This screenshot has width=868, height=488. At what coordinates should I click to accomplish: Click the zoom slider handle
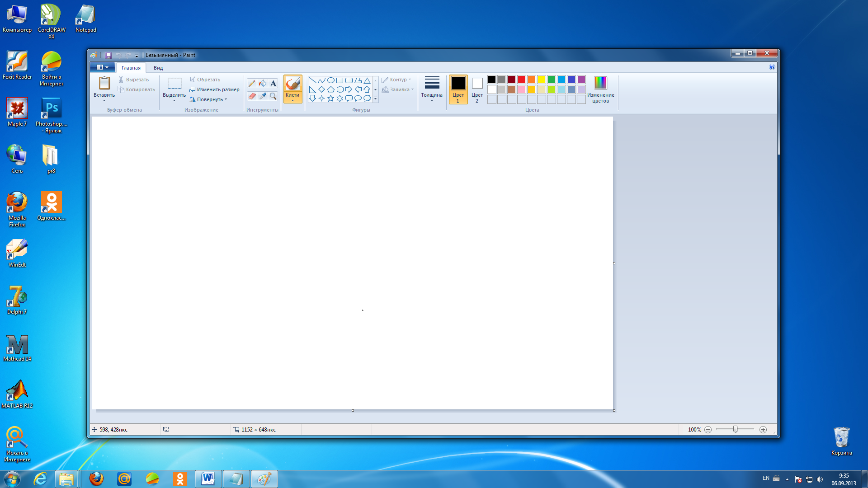point(736,429)
